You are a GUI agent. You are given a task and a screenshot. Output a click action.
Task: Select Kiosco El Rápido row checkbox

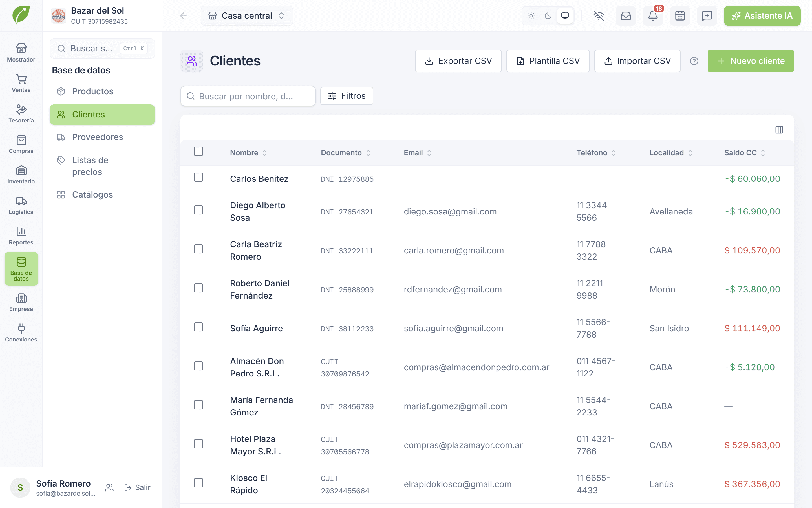tap(198, 483)
